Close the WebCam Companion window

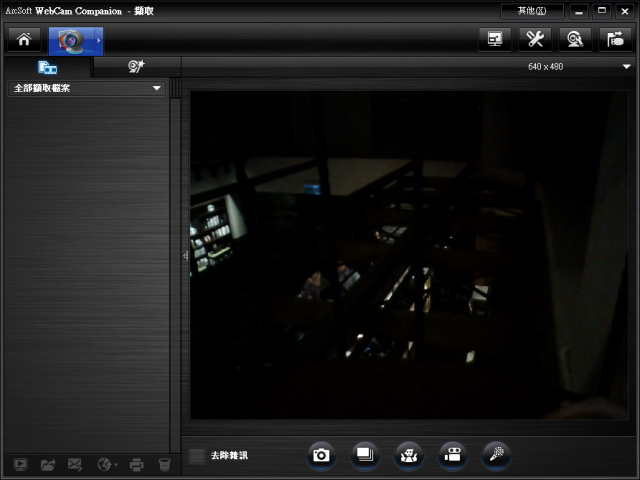(624, 11)
